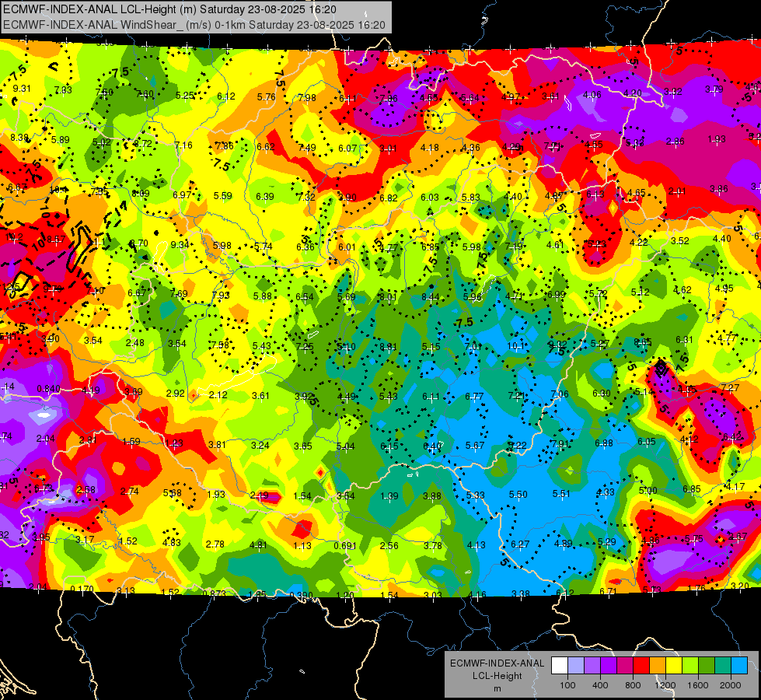Click the wind shear value 6.77
Viewport: 761px width, 700px height.
[473, 397]
